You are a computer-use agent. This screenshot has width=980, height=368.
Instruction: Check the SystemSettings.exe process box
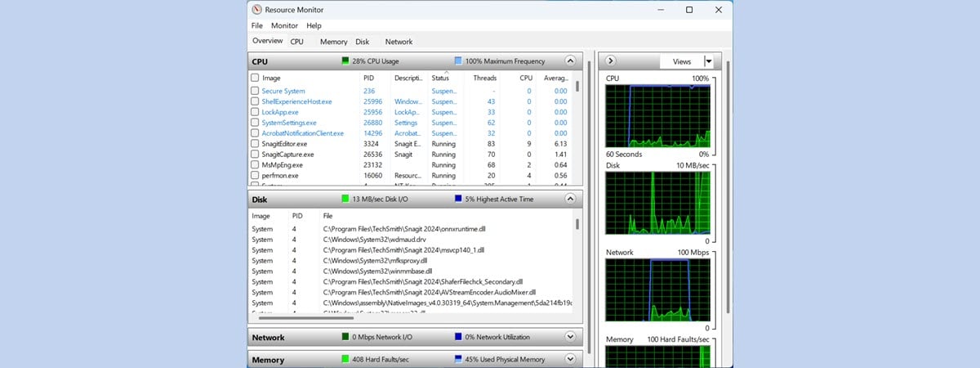pos(255,123)
